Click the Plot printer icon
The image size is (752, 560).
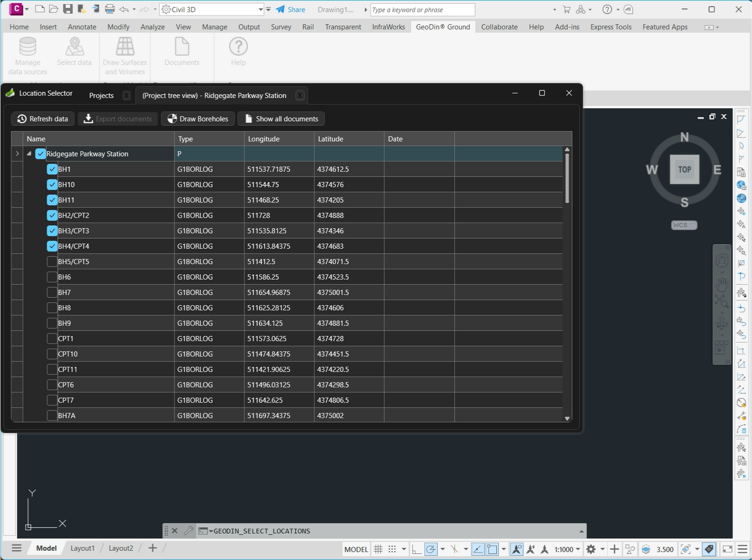pyautogui.click(x=110, y=9)
